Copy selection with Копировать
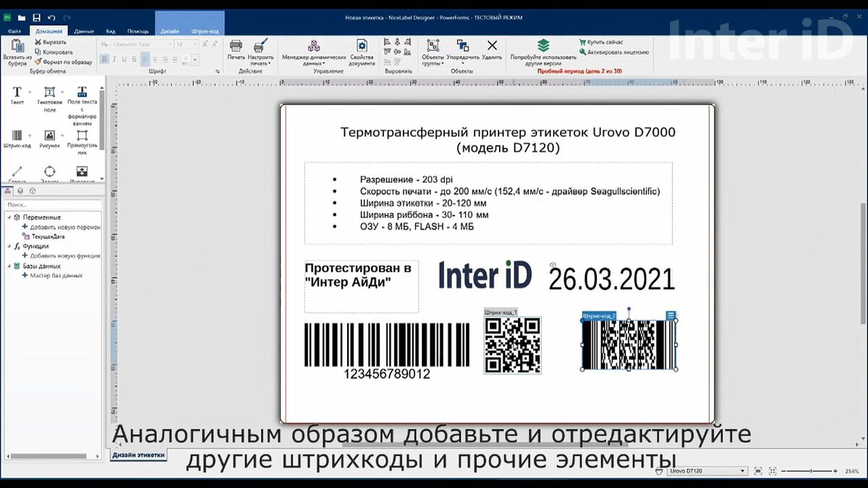868x488 pixels. (53, 52)
